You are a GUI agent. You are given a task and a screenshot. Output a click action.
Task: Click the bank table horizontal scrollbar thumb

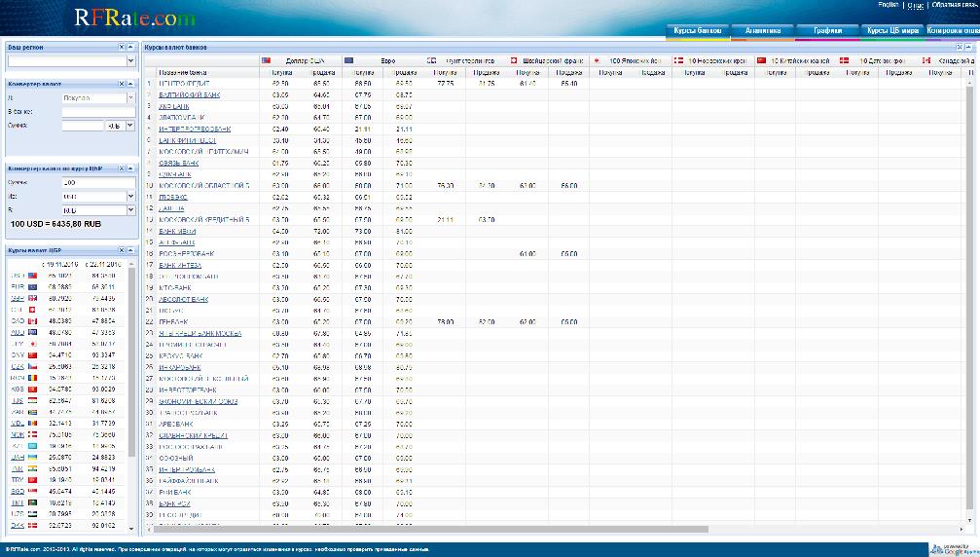click(x=431, y=529)
